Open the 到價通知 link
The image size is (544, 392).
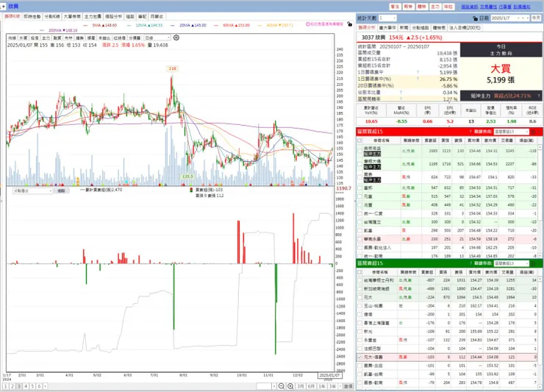pyautogui.click(x=522, y=7)
